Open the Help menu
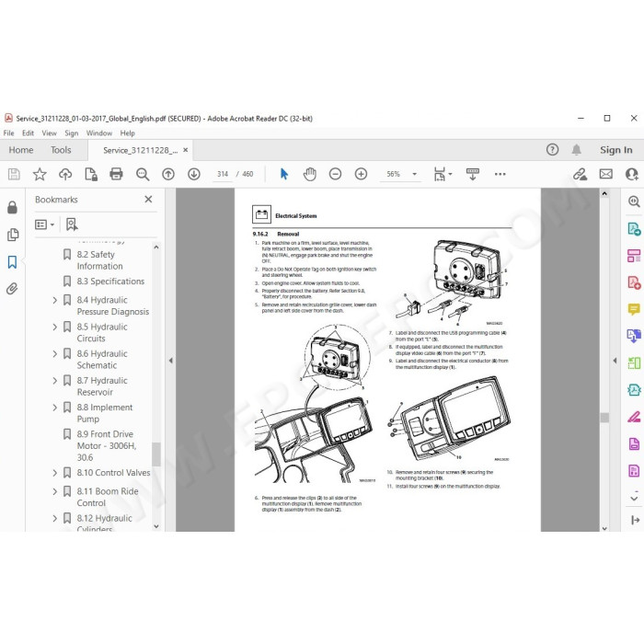Screen dimensions: 644x644 click(127, 133)
